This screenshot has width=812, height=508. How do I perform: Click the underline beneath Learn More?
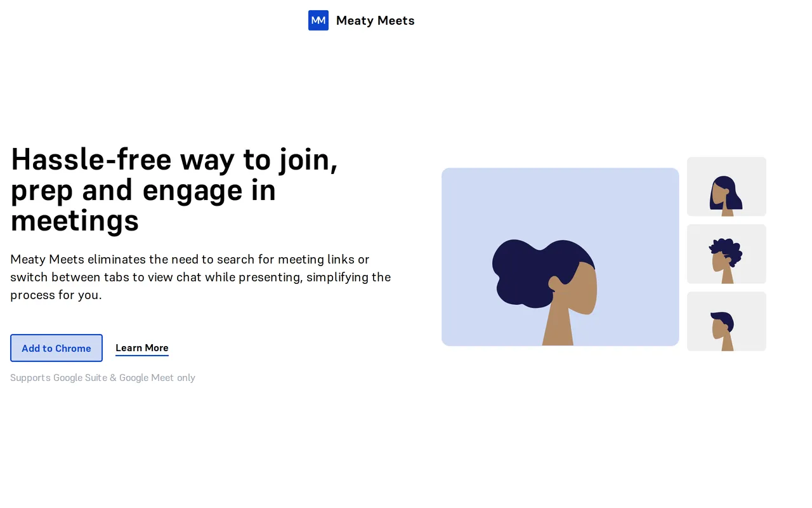pyautogui.click(x=141, y=356)
